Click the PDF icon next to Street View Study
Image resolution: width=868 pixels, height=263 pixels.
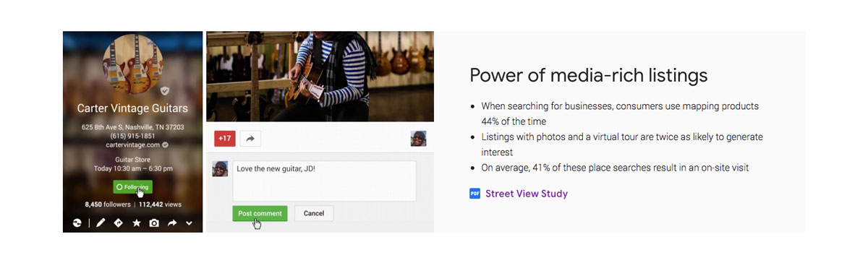[475, 194]
